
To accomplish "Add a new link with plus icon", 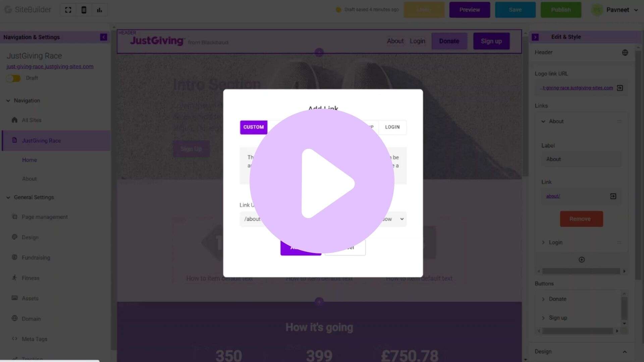I will pos(582,260).
